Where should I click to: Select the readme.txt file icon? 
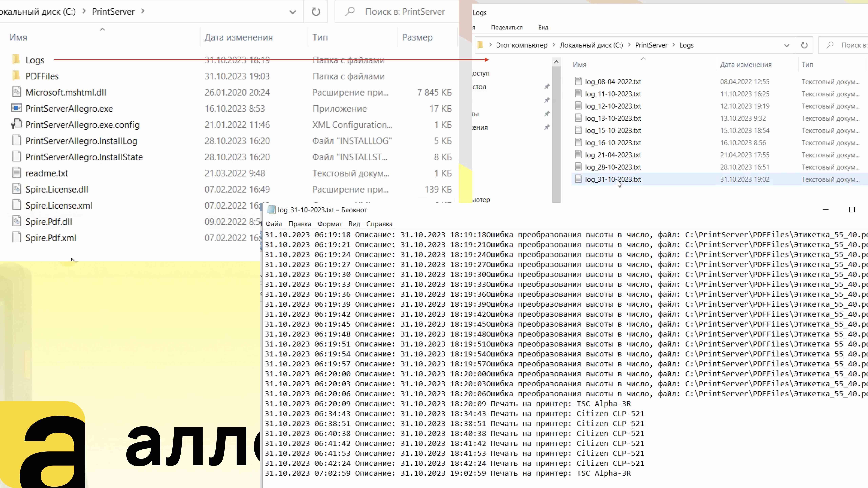16,173
